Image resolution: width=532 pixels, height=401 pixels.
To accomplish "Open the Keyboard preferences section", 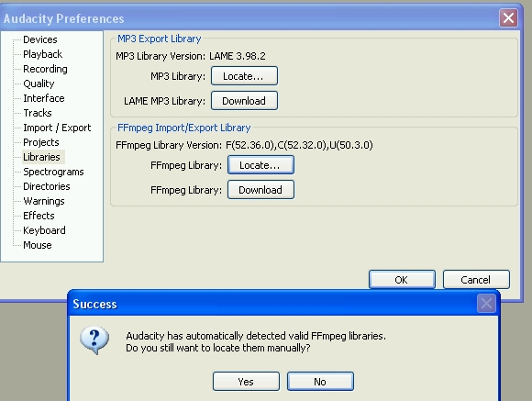I will (x=44, y=230).
